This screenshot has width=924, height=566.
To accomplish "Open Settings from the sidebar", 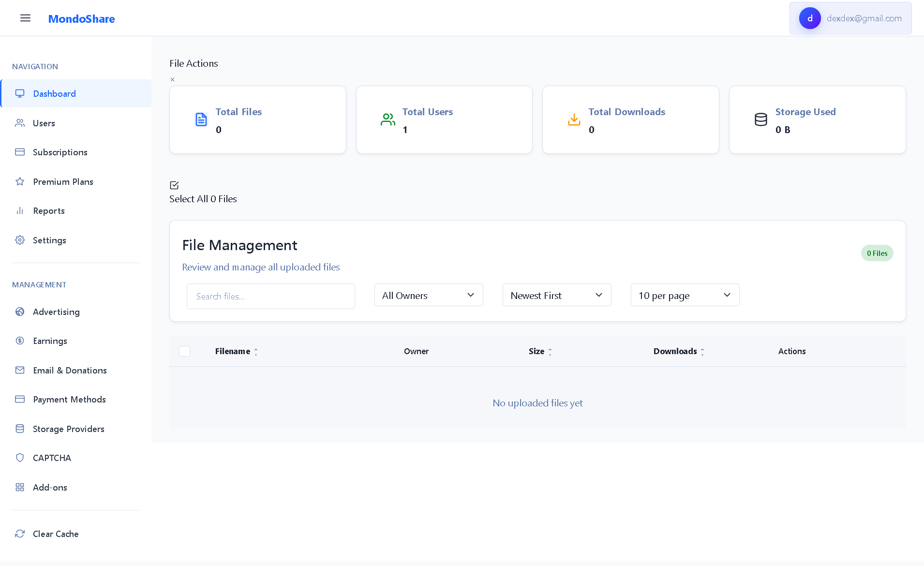I will (76, 240).
